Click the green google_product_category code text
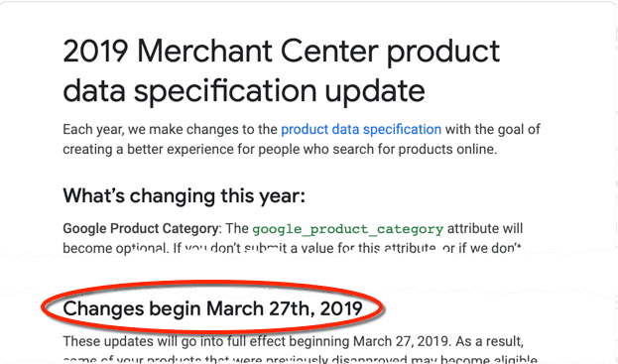 (347, 229)
